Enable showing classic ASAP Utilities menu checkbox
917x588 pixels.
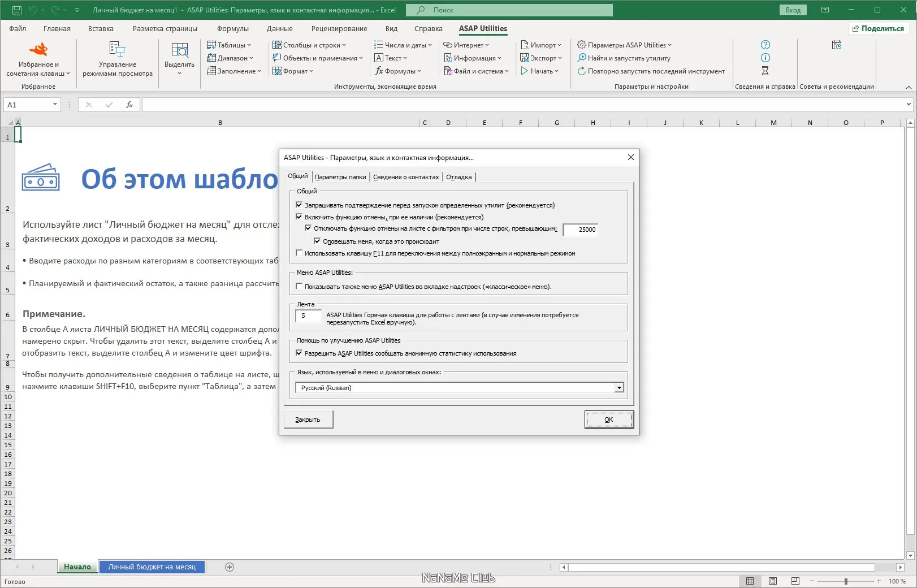pos(299,287)
